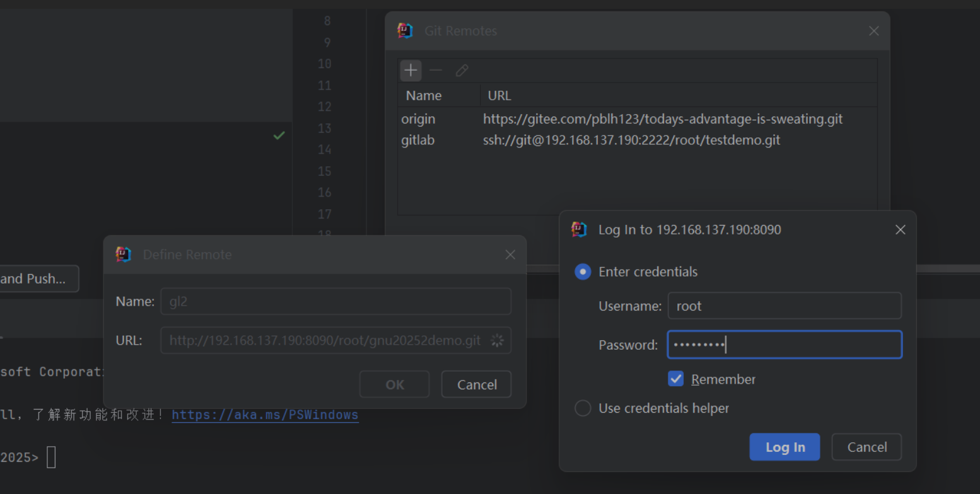
Task: Click the OK button in Define Remote
Action: pyautogui.click(x=394, y=384)
